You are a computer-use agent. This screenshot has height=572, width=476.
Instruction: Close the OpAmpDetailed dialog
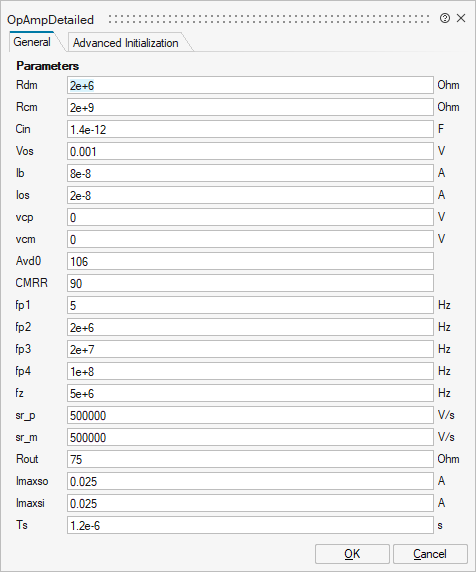[461, 18]
